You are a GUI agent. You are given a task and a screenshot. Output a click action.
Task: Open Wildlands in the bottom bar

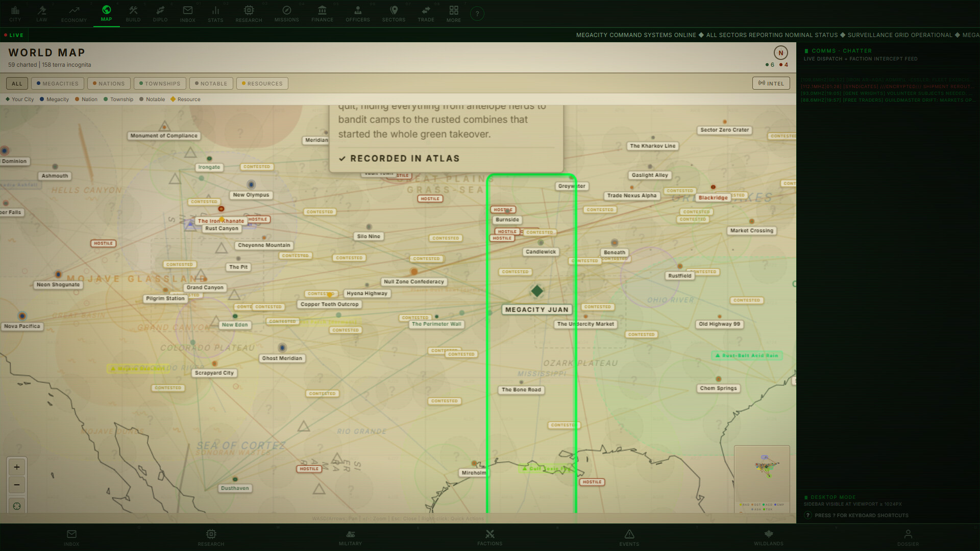[x=769, y=538]
